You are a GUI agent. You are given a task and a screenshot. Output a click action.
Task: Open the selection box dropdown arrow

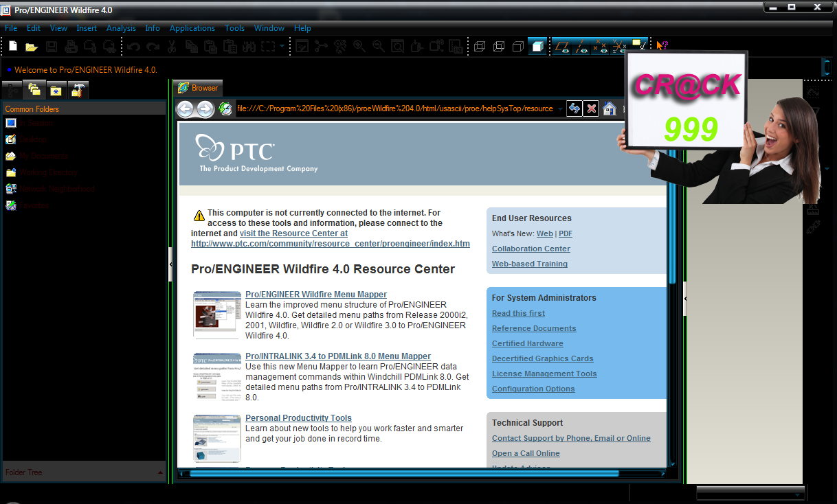pos(282,47)
